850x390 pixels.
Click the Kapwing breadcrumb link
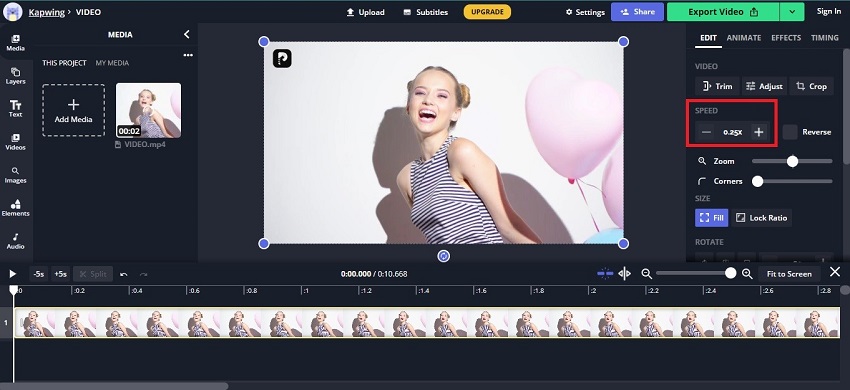coord(46,12)
